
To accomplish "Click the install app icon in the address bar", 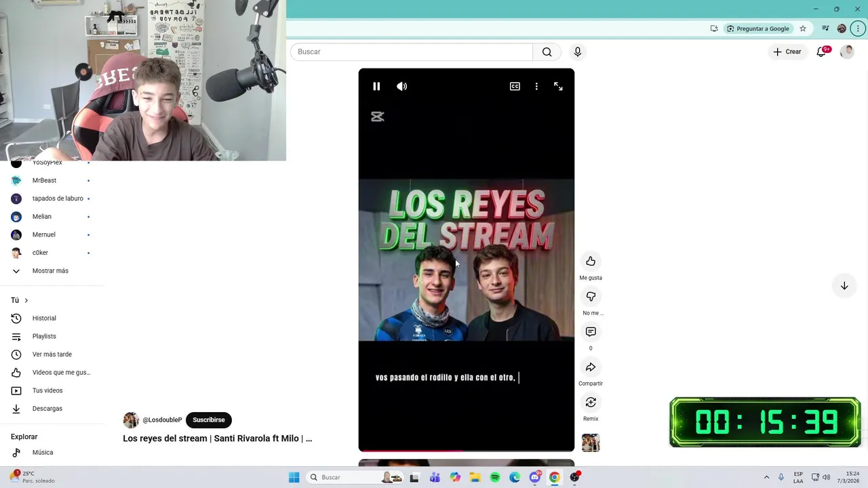I will (714, 28).
